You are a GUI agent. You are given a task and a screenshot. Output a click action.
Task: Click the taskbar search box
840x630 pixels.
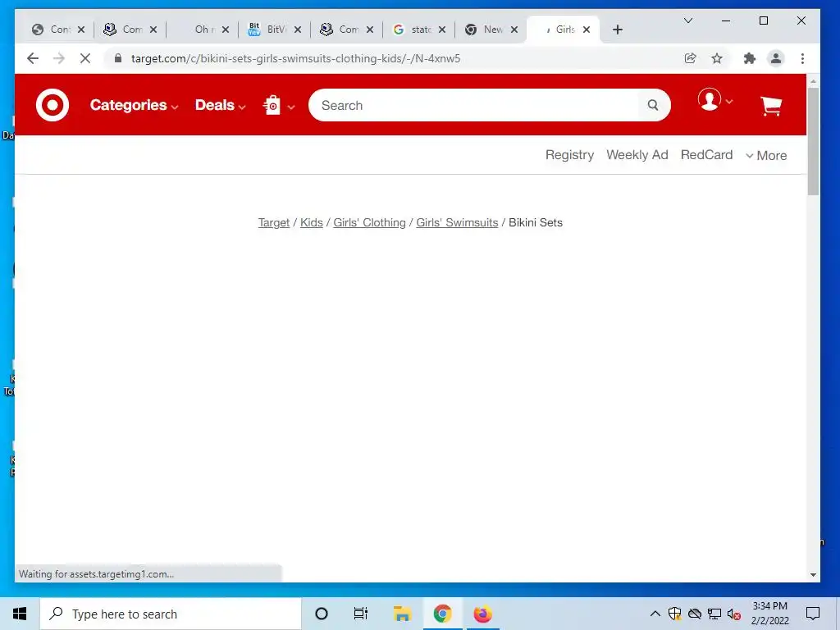pos(171,614)
